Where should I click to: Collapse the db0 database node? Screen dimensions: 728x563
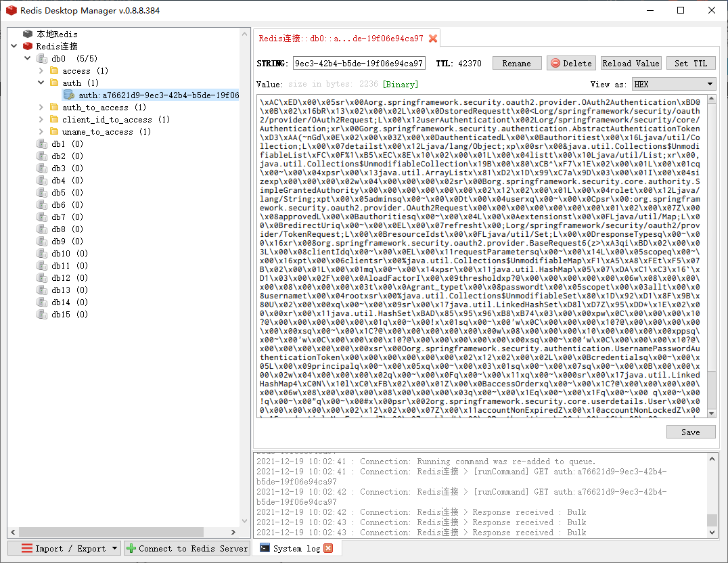pos(27,58)
